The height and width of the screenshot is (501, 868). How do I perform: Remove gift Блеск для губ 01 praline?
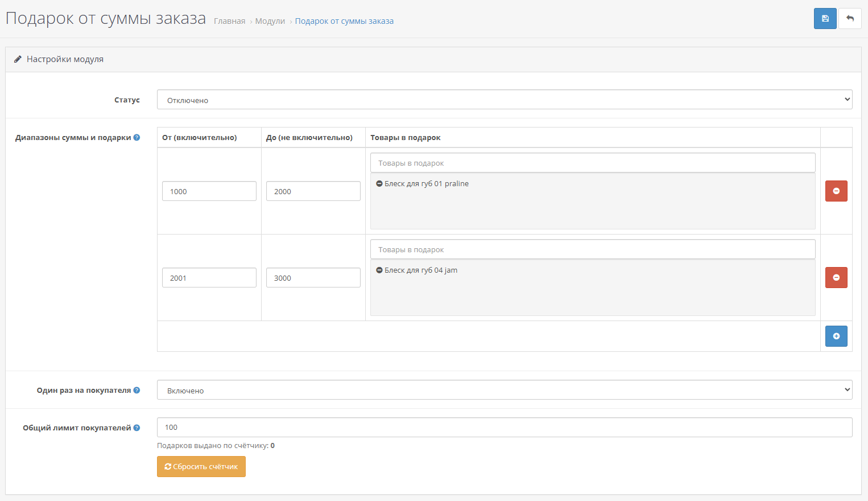point(379,184)
